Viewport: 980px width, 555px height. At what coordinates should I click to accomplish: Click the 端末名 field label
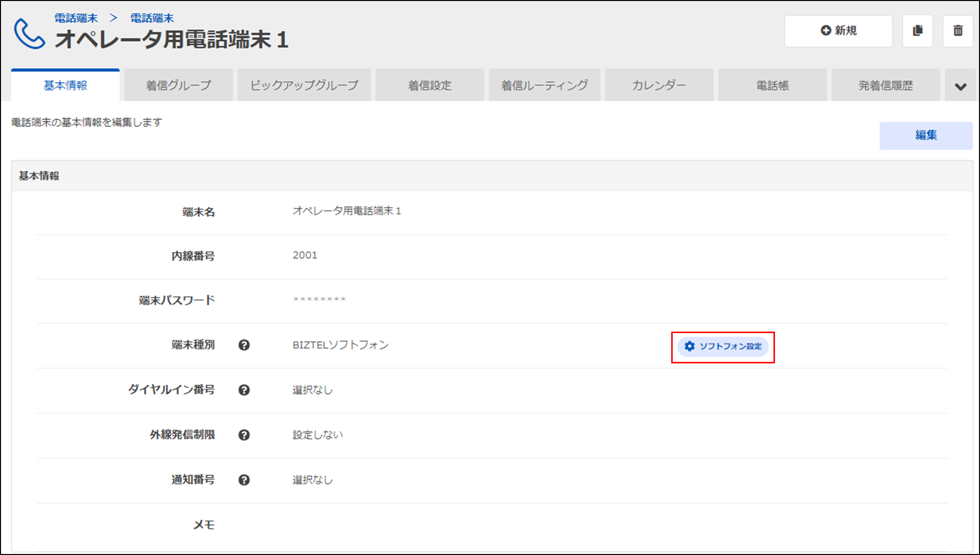pos(199,212)
